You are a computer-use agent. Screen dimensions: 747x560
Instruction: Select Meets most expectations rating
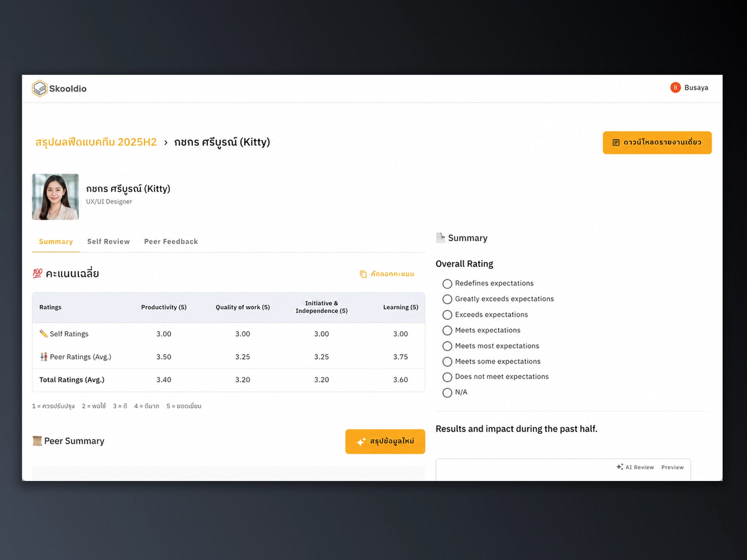(447, 346)
